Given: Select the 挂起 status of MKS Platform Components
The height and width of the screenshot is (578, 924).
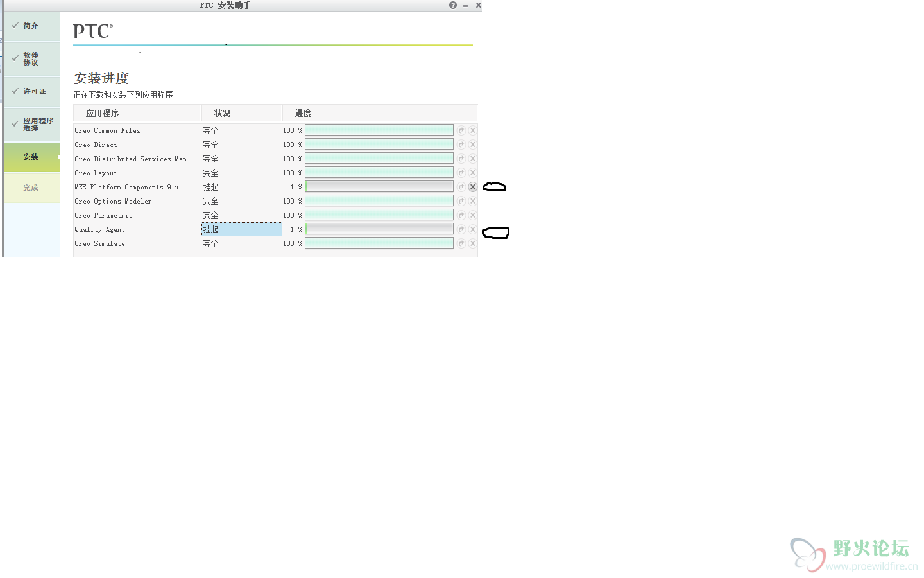Looking at the screenshot, I should [211, 187].
